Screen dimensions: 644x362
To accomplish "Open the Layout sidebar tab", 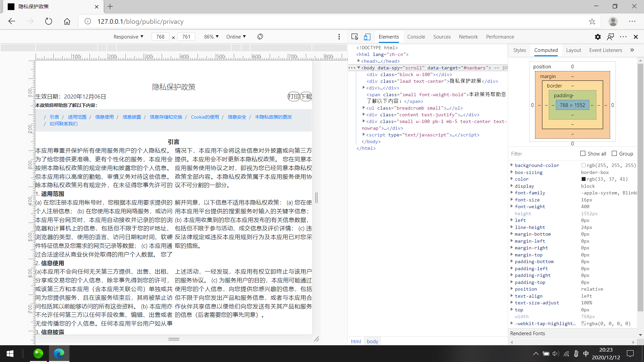I will click(574, 50).
